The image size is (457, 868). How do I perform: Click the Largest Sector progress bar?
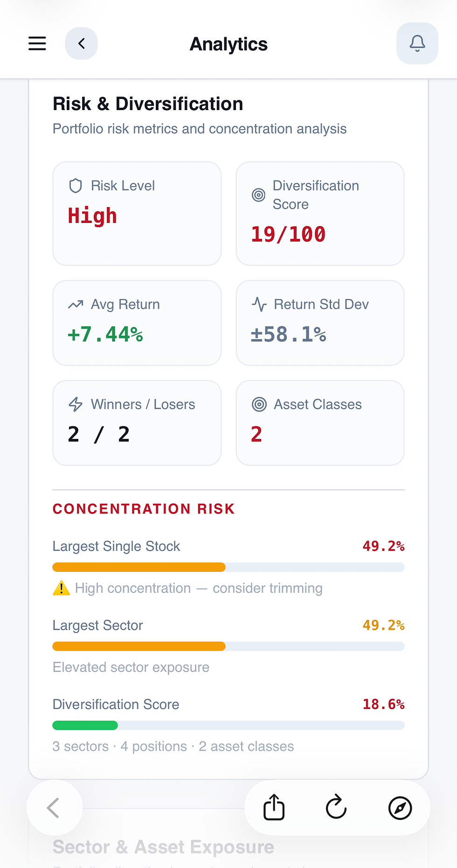[228, 646]
